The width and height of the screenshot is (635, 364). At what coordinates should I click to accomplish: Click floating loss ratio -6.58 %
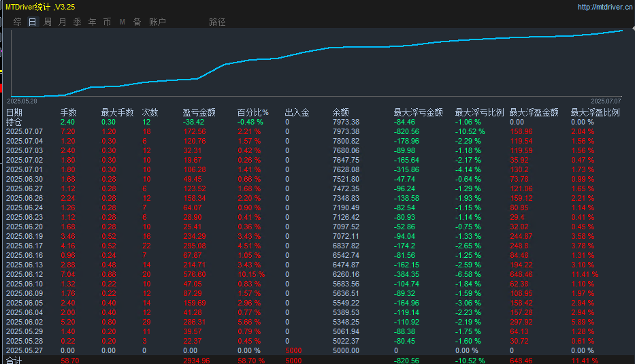click(x=468, y=274)
